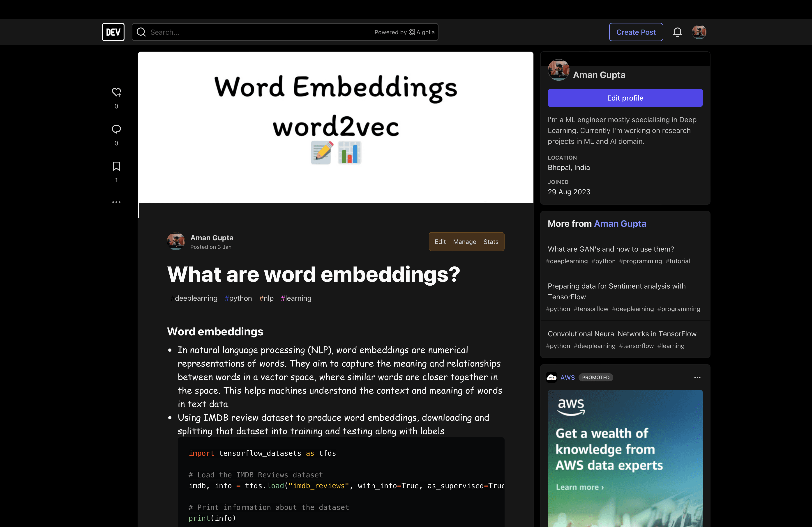812x527 pixels.
Task: Click the Word Embeddings cover image
Action: tap(335, 127)
